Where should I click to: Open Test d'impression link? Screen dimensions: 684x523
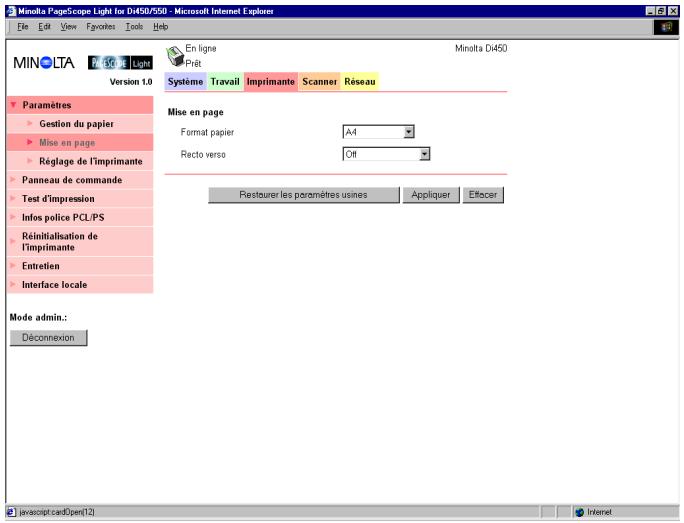click(x=58, y=198)
